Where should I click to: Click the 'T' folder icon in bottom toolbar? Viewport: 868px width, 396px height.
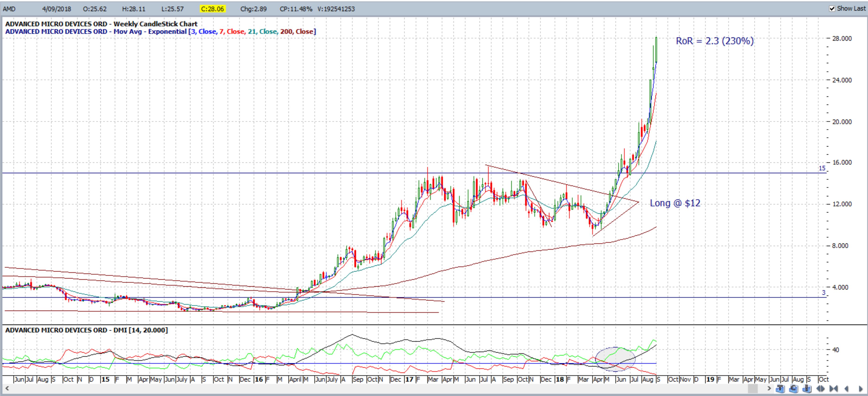click(780, 389)
